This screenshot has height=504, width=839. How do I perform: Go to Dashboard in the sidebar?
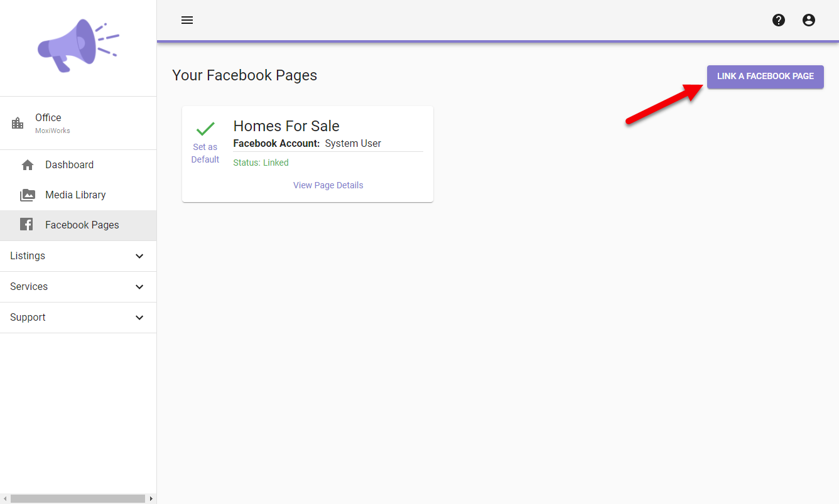(x=69, y=165)
